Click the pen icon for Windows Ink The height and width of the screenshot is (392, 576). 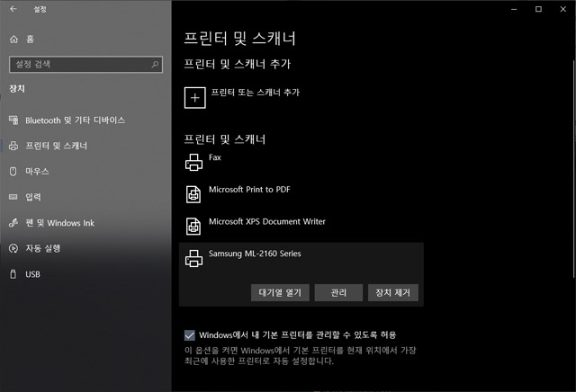click(x=13, y=223)
